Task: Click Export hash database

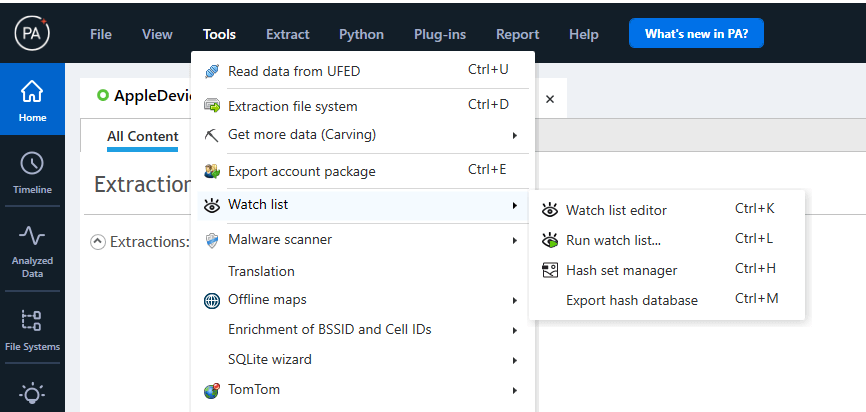Action: point(631,300)
